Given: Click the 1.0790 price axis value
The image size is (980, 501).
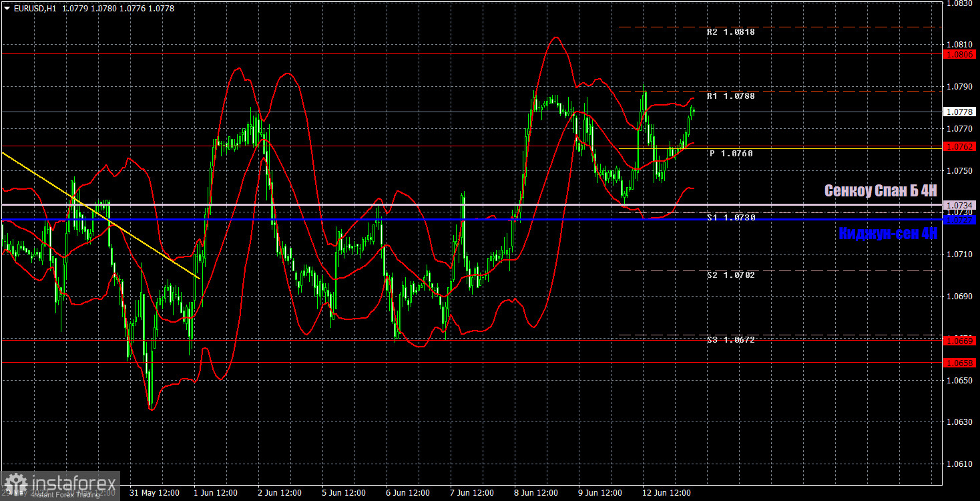Looking at the screenshot, I should pyautogui.click(x=960, y=86).
